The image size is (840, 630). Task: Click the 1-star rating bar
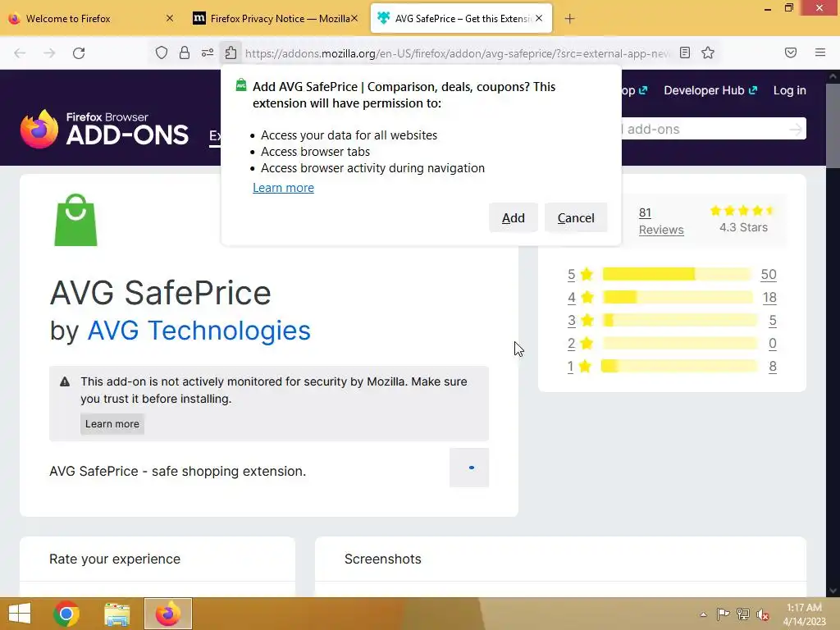coord(679,367)
